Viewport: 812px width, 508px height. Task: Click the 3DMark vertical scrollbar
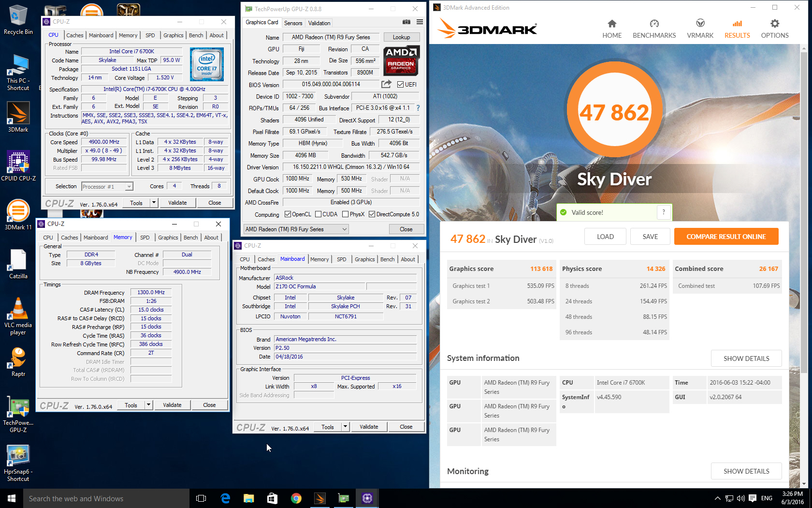pos(804,213)
